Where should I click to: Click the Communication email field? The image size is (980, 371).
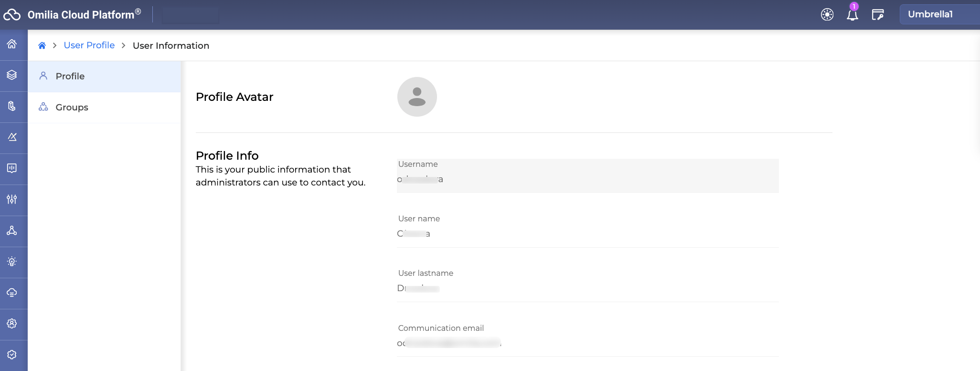pyautogui.click(x=587, y=343)
